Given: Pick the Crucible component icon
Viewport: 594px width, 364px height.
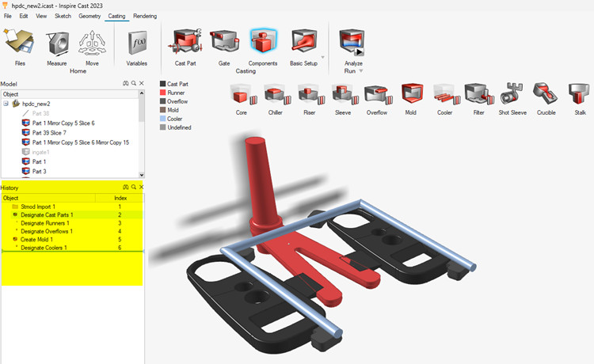Looking at the screenshot, I should (546, 96).
